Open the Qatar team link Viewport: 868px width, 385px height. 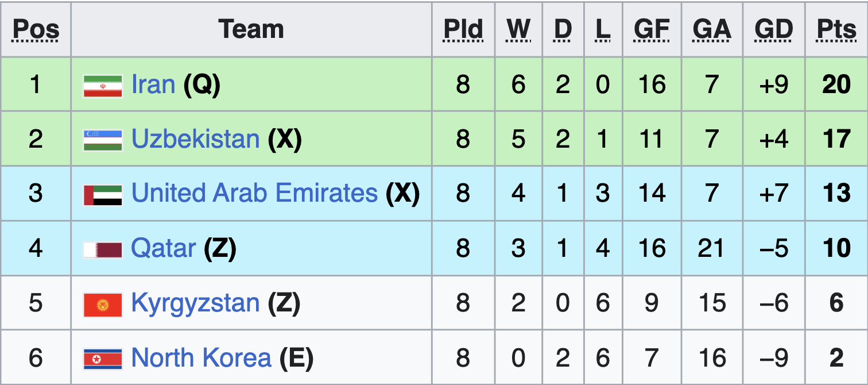tap(163, 249)
